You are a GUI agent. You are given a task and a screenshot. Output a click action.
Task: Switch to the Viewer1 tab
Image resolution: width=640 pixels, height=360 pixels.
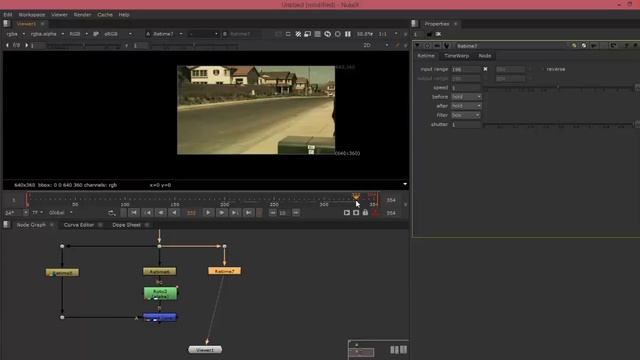coord(26,24)
